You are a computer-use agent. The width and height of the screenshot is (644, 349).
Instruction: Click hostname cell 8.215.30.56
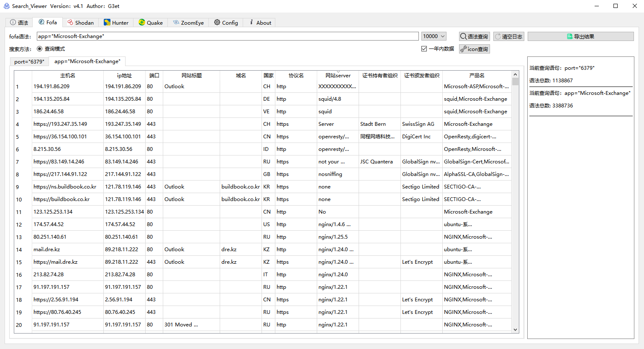click(x=68, y=149)
